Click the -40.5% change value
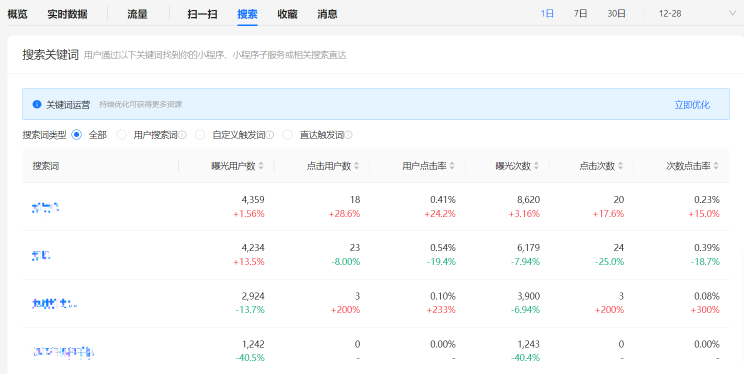The image size is (744, 374). pos(250,358)
